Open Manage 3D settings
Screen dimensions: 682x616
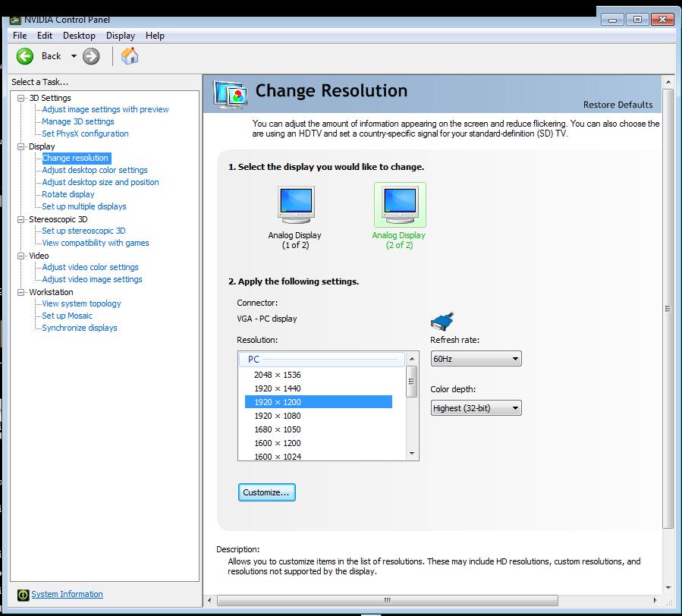(78, 122)
